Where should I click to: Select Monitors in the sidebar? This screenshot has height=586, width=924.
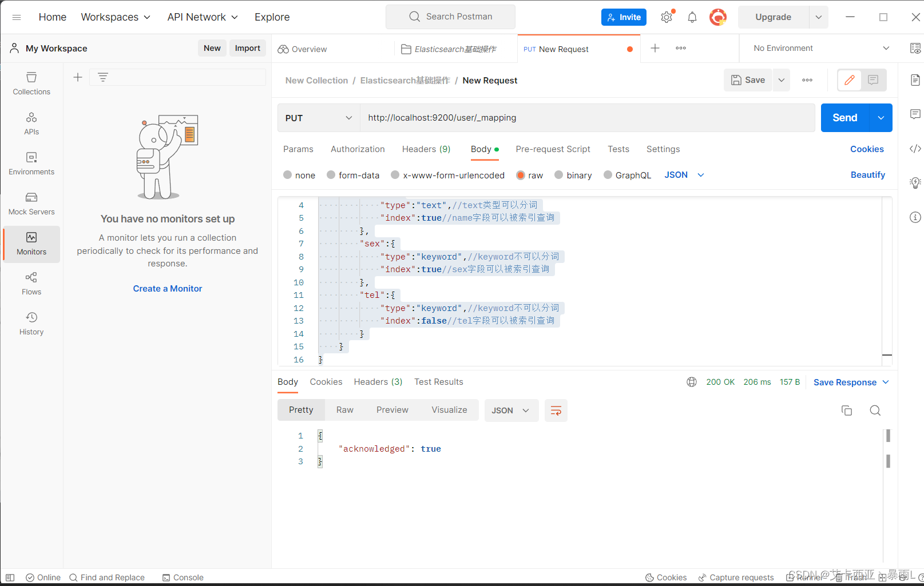(x=31, y=244)
